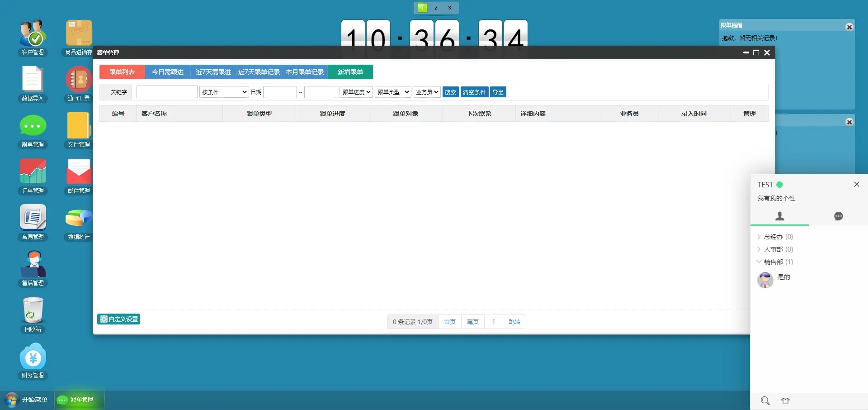The width and height of the screenshot is (868, 410).
Task: Open the 订单管理 chart icon
Action: pyautogui.click(x=33, y=172)
